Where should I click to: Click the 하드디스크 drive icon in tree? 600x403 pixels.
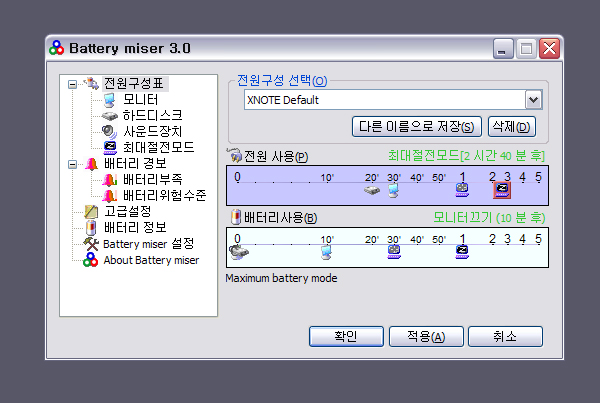tap(109, 116)
